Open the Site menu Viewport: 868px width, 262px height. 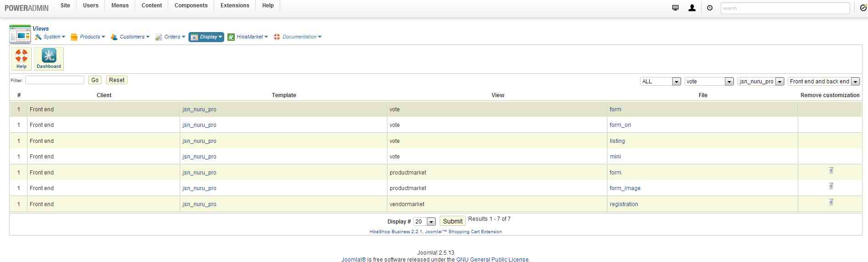point(65,5)
